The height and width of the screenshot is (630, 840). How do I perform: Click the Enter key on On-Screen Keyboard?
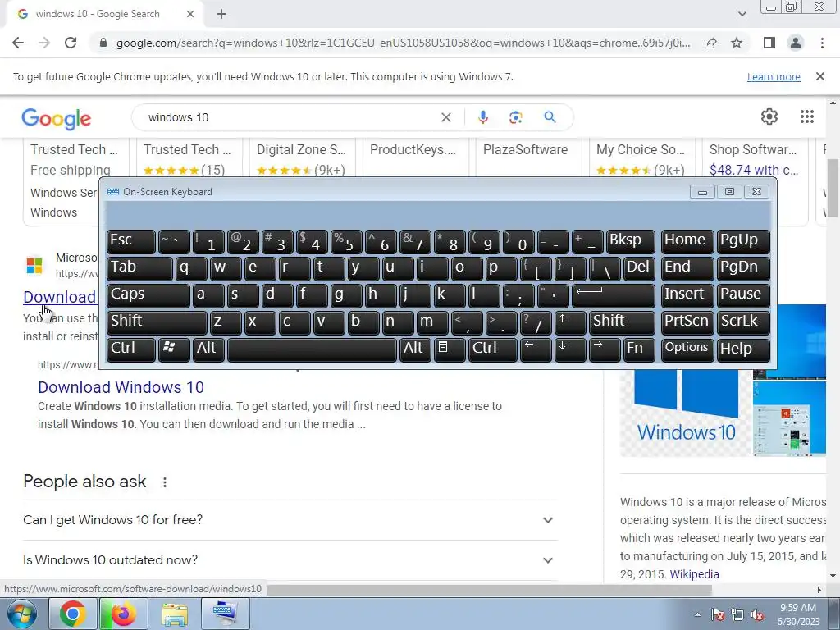tap(614, 295)
